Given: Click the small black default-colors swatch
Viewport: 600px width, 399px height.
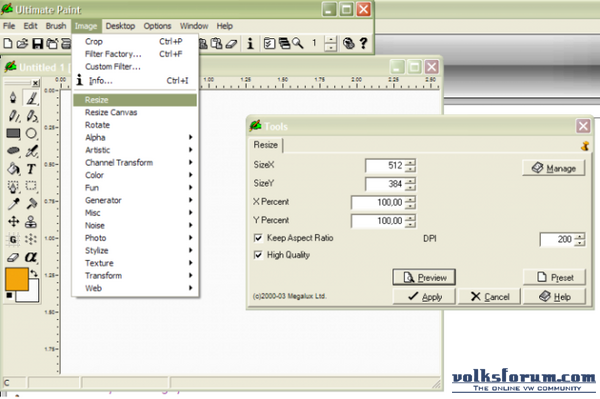Looking at the screenshot, I should [9, 295].
